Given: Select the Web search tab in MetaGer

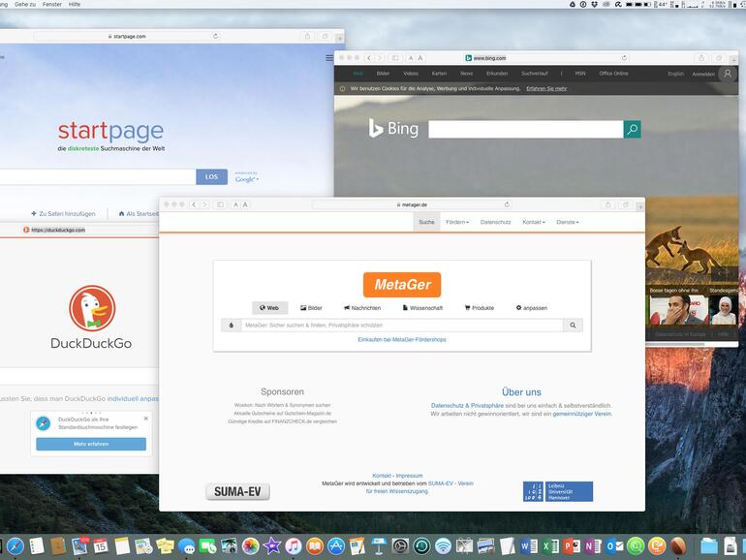Looking at the screenshot, I should 269,308.
